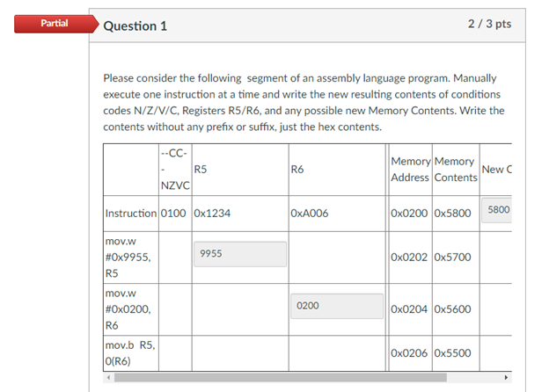The height and width of the screenshot is (392, 549).
Task: Click the horizontal scrollbar thumb under table
Action: pyautogui.click(x=281, y=378)
